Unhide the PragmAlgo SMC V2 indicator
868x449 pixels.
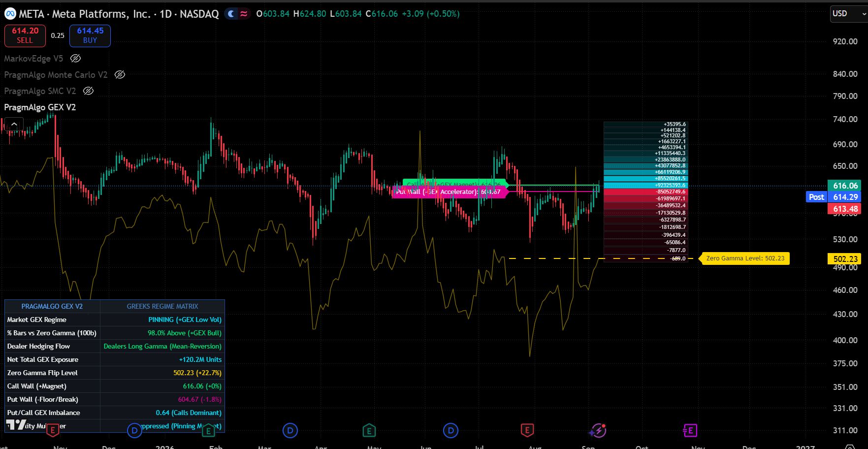[x=88, y=91]
